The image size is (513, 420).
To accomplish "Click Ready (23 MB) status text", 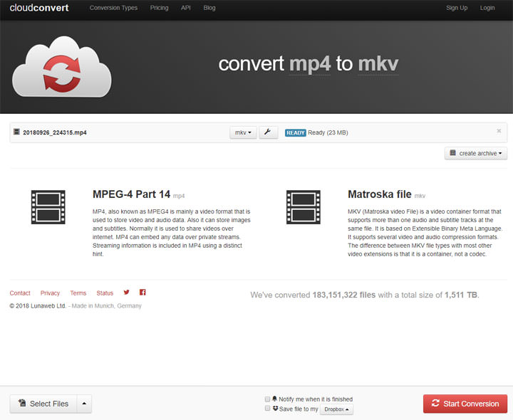I will point(328,132).
